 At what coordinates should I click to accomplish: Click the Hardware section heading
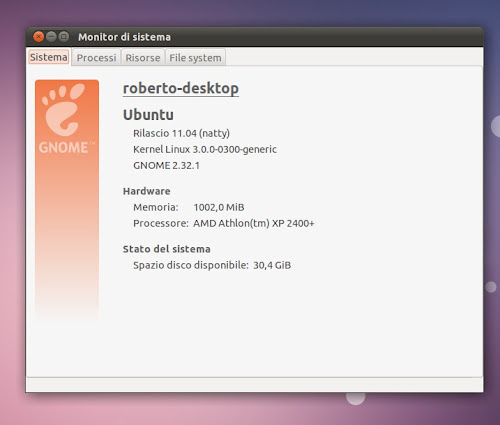point(147,191)
